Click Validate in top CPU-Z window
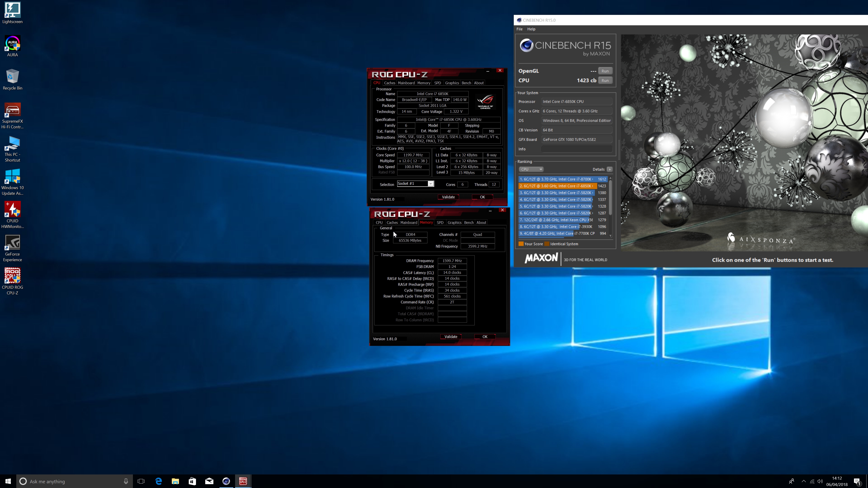The image size is (868, 488). click(x=448, y=197)
